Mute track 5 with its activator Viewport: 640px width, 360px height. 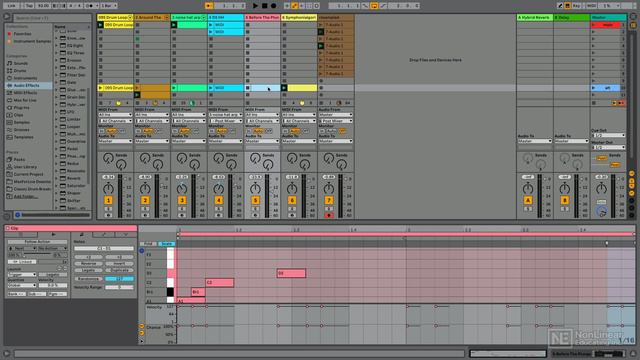pyautogui.click(x=255, y=200)
